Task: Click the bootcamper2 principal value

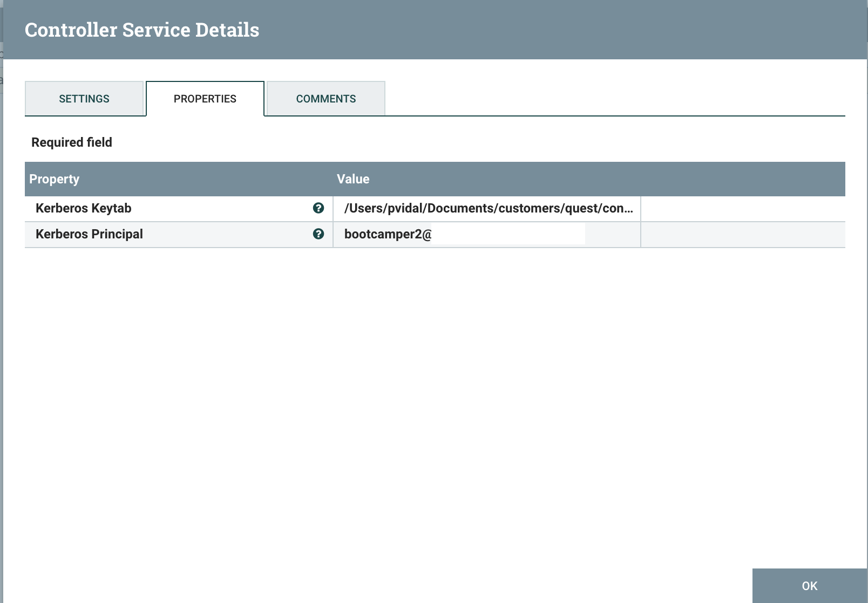Action: pos(386,234)
